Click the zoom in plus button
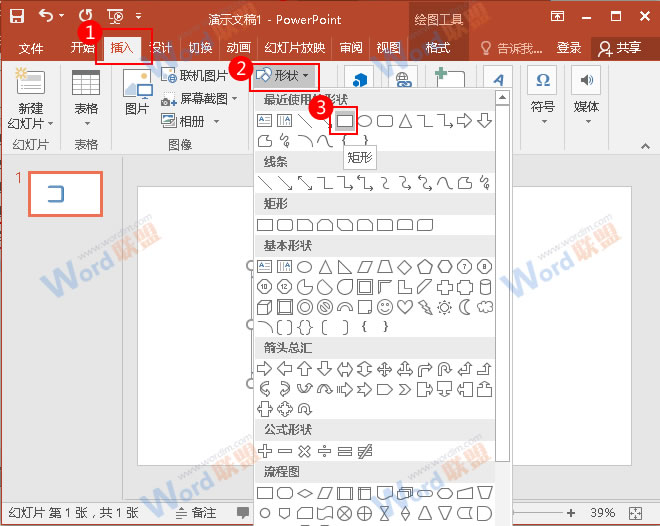 tap(571, 513)
